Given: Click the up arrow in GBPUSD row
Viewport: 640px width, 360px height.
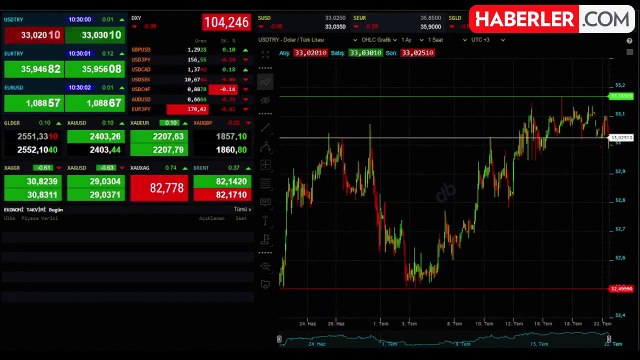Looking at the screenshot, I should coord(246,50).
